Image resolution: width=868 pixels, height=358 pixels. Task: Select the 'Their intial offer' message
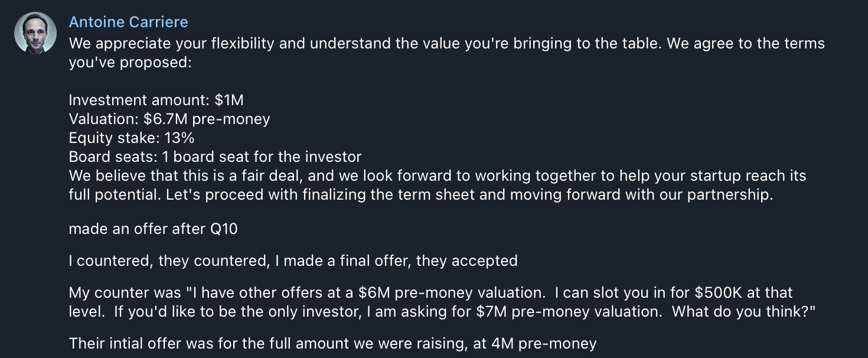click(x=332, y=343)
